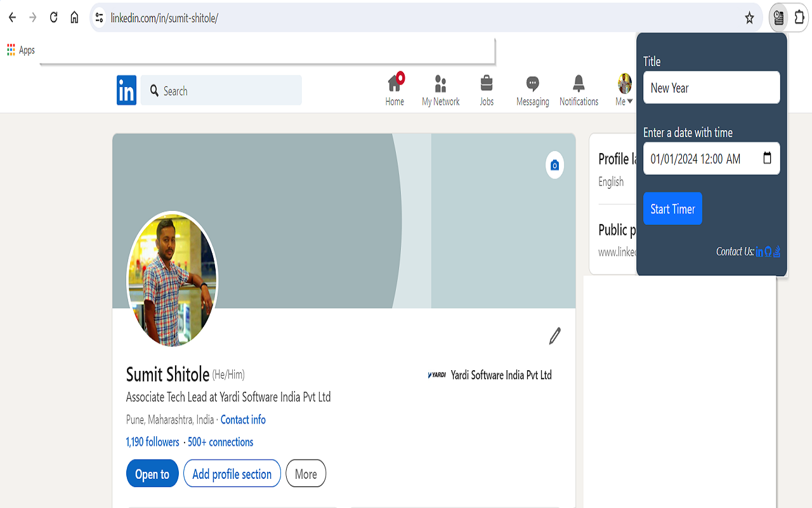Click the Add profile section button
This screenshot has height=508, width=812.
(x=232, y=474)
